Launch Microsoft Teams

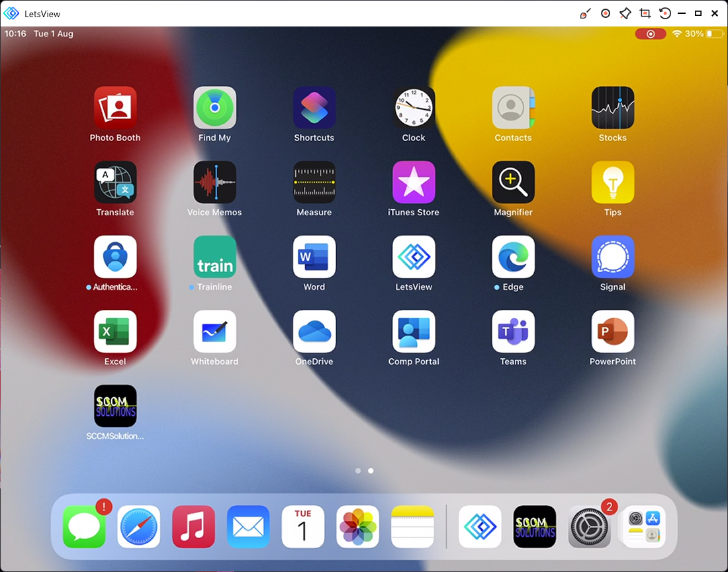coord(513,330)
